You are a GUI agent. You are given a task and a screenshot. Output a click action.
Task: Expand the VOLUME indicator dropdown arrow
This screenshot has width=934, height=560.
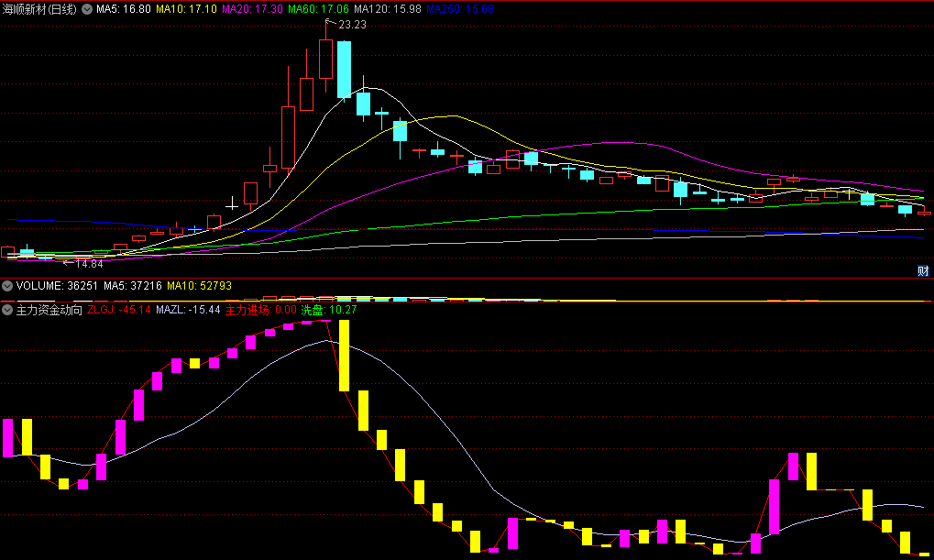7,286
